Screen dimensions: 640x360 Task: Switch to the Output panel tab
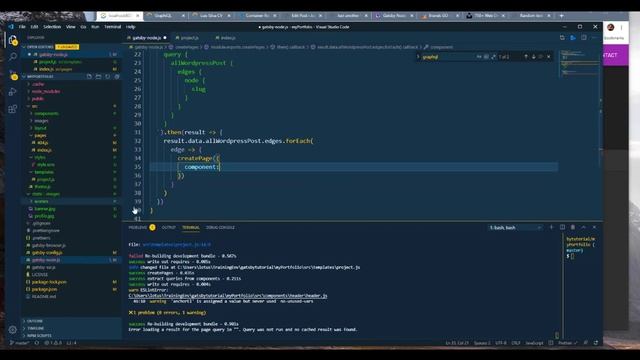(x=169, y=227)
